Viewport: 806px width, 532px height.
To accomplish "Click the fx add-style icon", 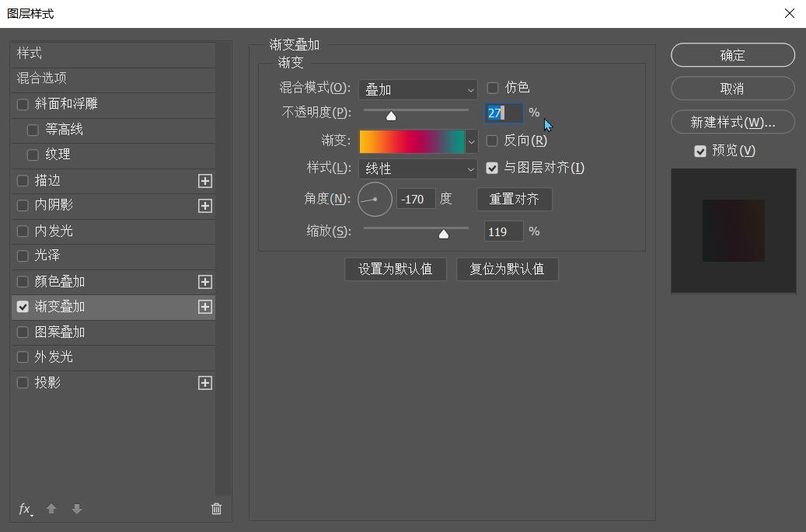I will (x=25, y=509).
